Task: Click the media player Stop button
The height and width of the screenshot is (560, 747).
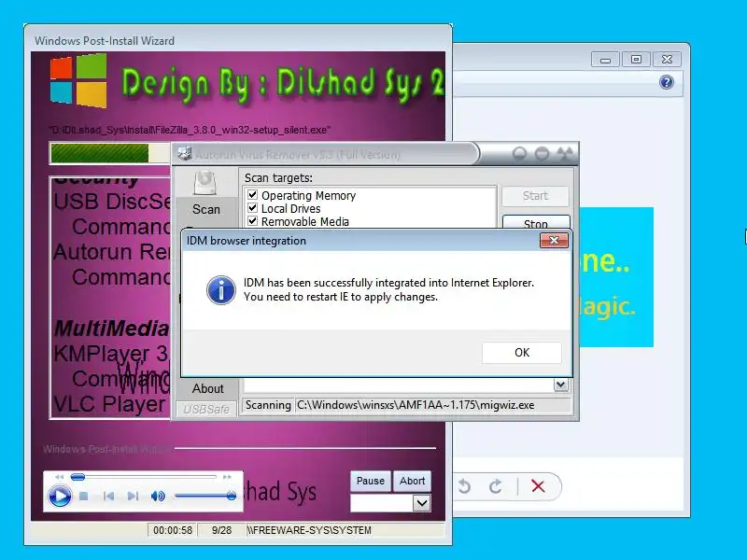Action: pos(84,497)
